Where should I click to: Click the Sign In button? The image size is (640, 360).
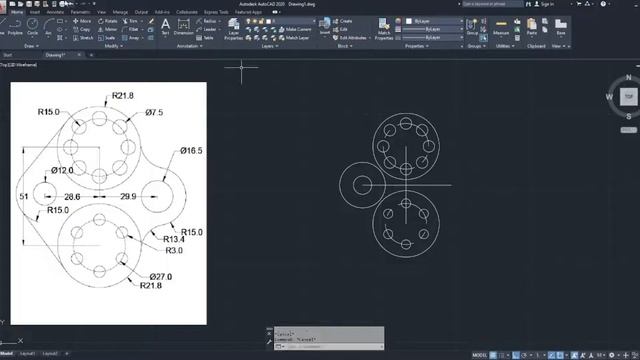click(x=544, y=4)
